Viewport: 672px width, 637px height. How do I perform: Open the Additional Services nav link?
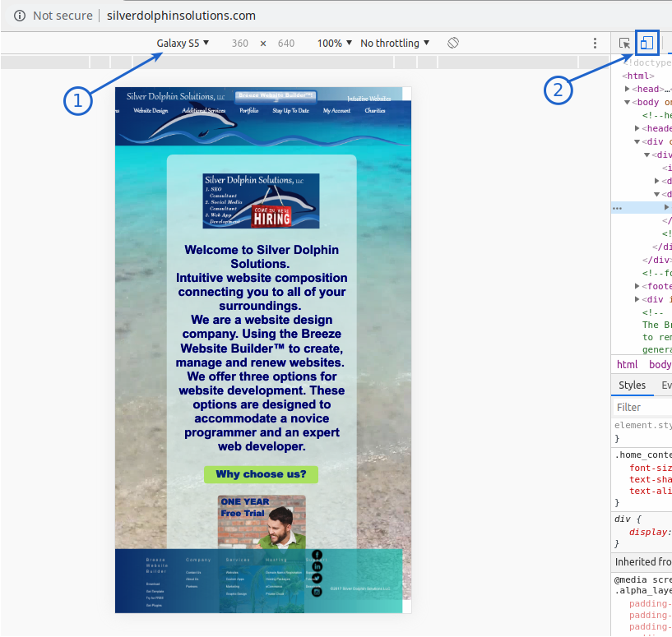pyautogui.click(x=203, y=110)
